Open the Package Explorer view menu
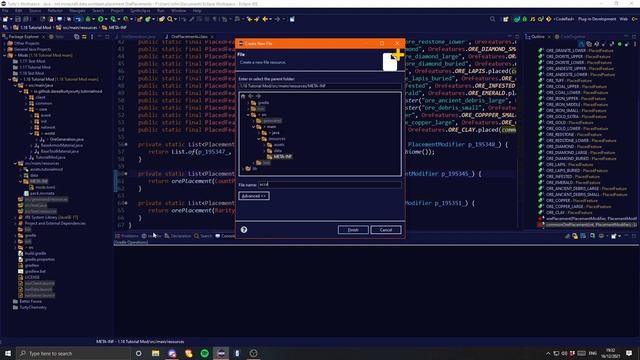Image resolution: width=640 pixels, height=360 pixels. tap(92, 37)
